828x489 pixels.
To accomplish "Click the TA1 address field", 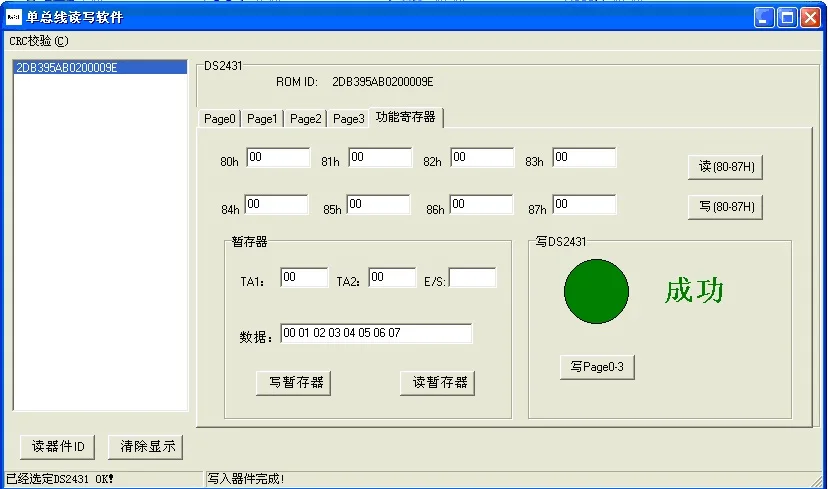I will 304,278.
